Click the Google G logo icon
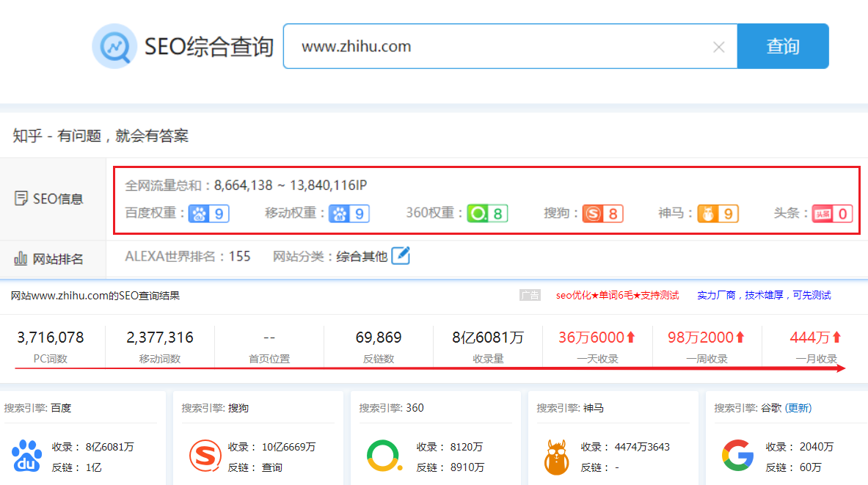Screen dimensions: 868x485 click(738, 456)
